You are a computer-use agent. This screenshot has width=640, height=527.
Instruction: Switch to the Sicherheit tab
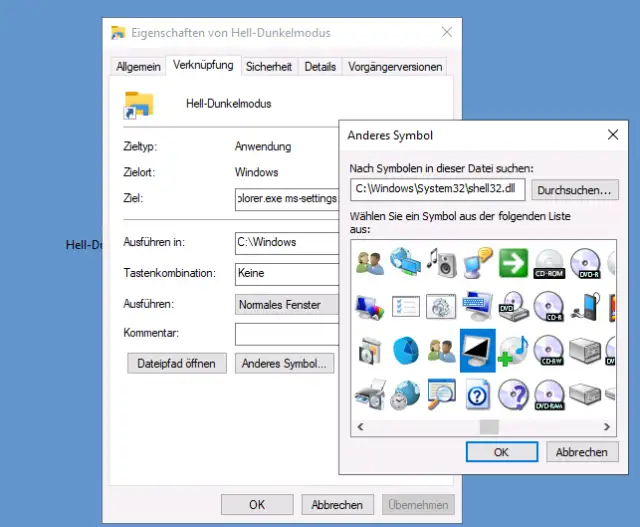click(268, 67)
